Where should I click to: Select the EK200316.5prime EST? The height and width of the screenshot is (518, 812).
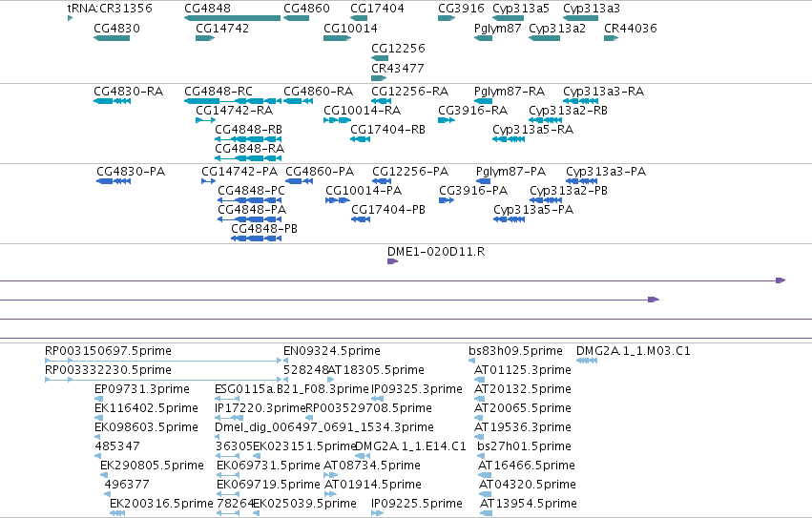117,513
